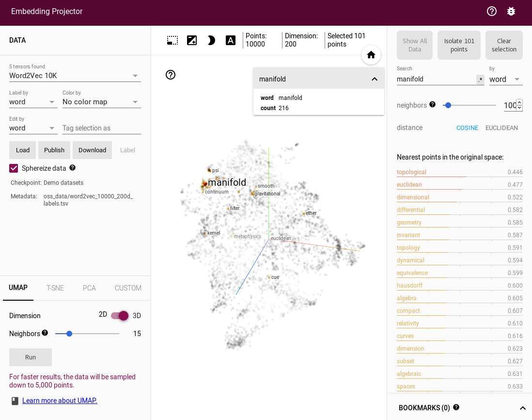The width and height of the screenshot is (532, 420).
Task: Click Clear selection button
Action: point(504,45)
